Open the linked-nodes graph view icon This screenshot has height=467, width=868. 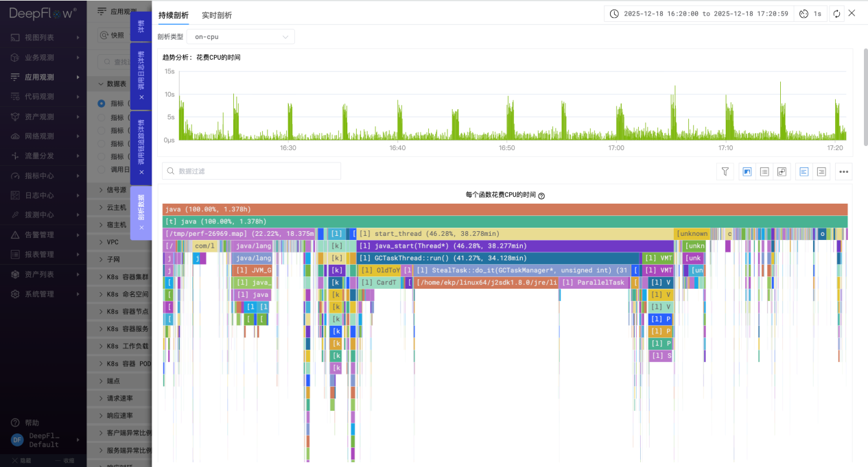(782, 171)
